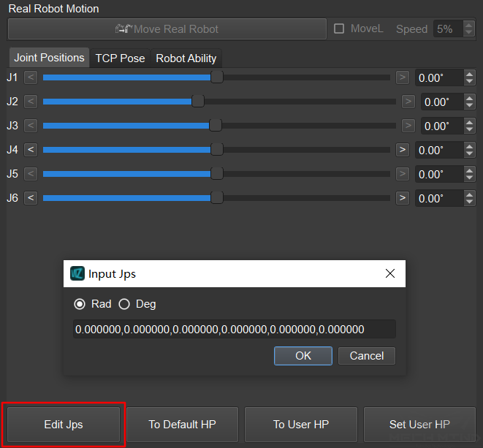Step up the J3 angle spinner

[x=469, y=122]
